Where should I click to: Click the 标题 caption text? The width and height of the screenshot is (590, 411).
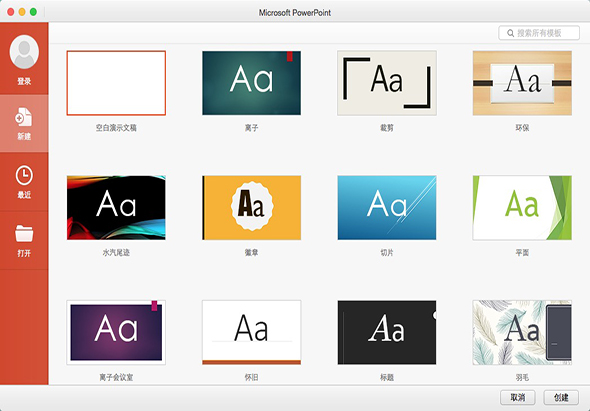pos(387,377)
